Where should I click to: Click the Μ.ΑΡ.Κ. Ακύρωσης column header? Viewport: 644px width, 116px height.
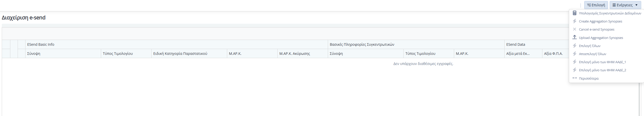295,54
